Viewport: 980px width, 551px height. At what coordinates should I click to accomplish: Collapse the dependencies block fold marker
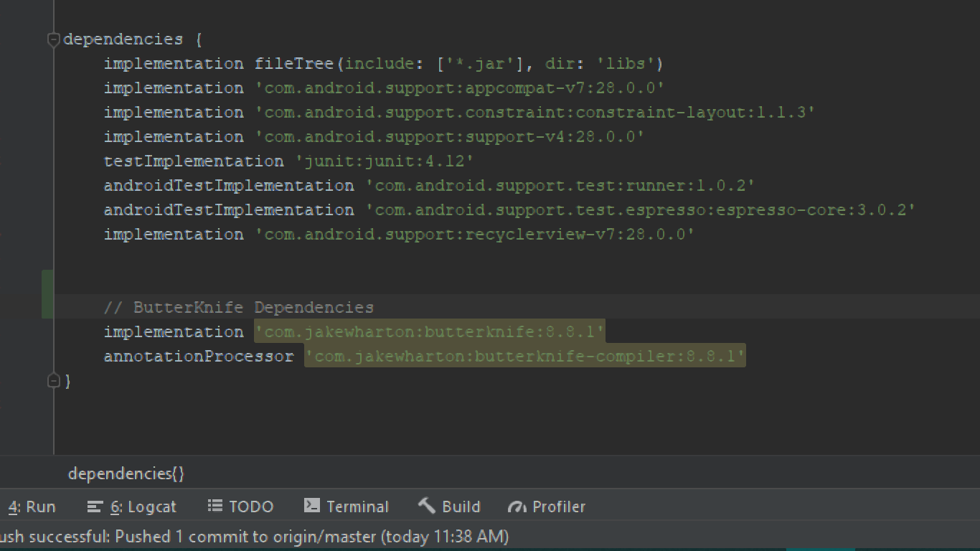pyautogui.click(x=53, y=39)
